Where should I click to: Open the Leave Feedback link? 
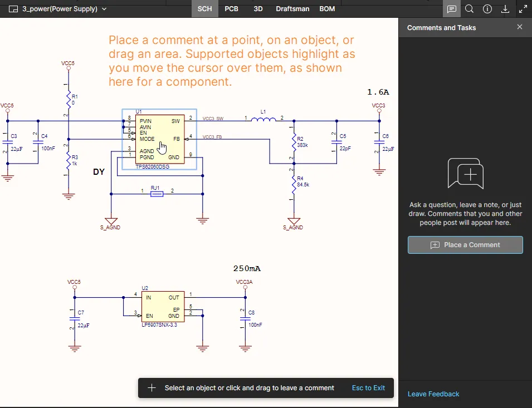[433, 394]
